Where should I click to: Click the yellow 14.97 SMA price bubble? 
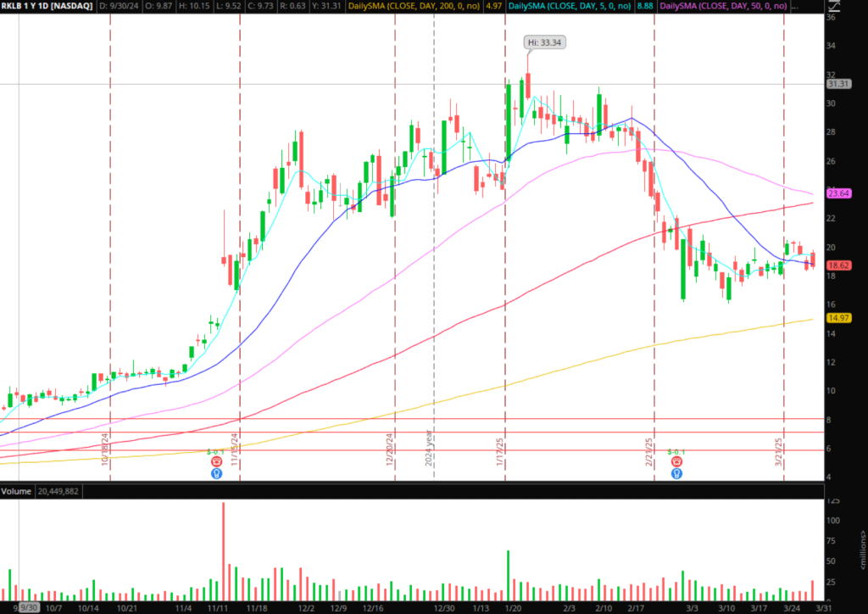coord(838,318)
